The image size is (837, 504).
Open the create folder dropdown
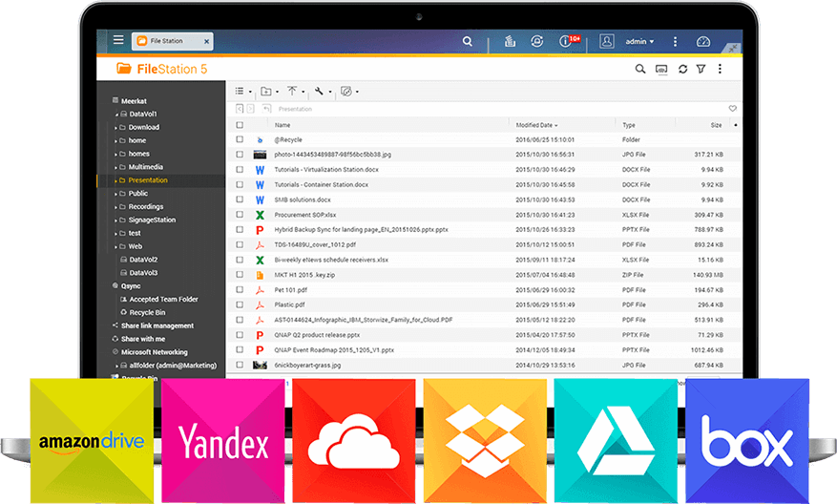[269, 92]
